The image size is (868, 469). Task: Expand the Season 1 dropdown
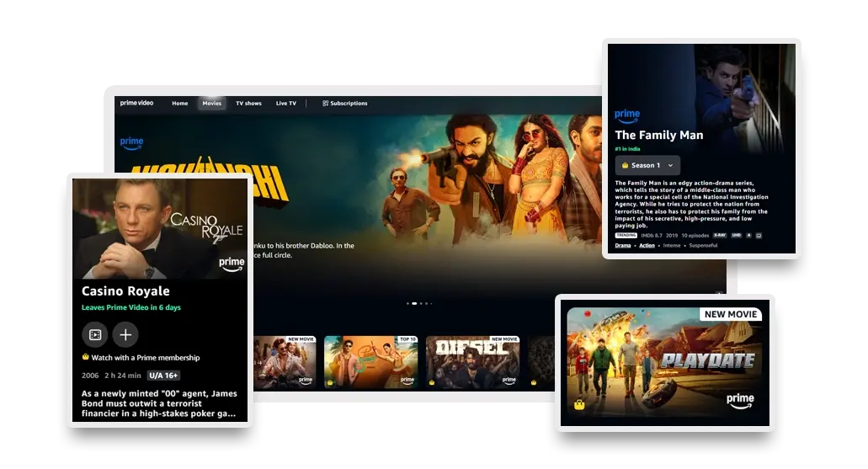(x=647, y=165)
